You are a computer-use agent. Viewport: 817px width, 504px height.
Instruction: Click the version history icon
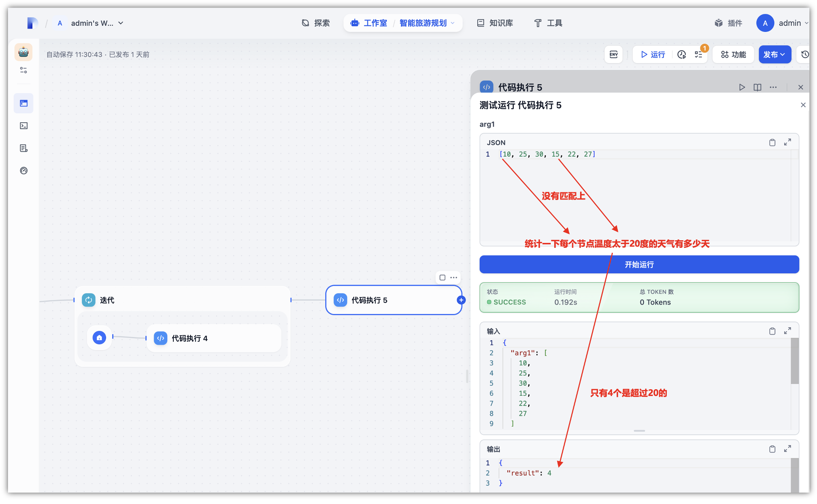(805, 55)
